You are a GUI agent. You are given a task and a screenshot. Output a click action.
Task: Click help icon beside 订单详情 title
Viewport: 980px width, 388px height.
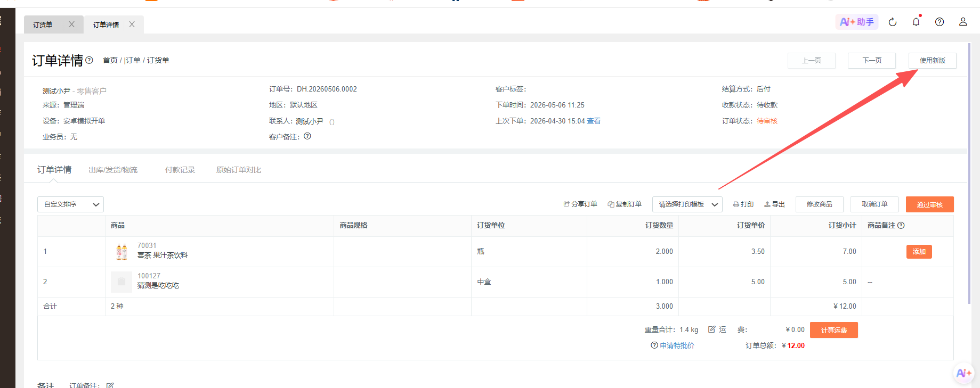(90, 60)
